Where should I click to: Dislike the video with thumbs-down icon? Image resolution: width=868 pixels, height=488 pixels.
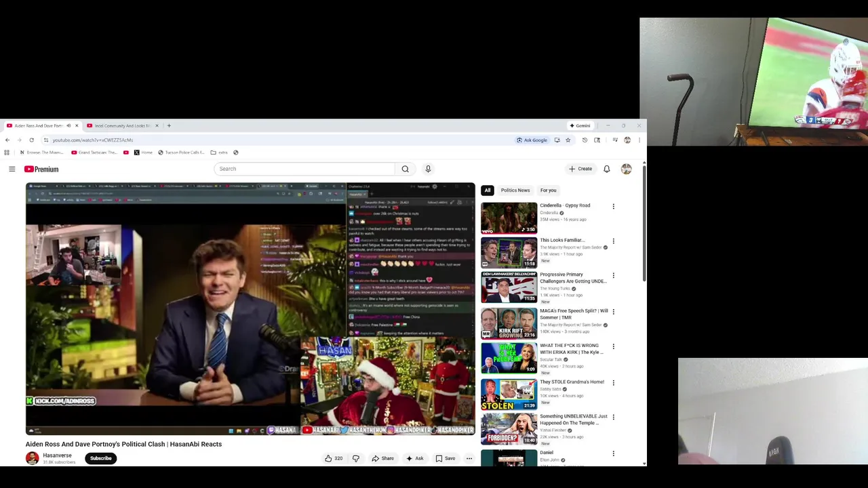pos(356,459)
